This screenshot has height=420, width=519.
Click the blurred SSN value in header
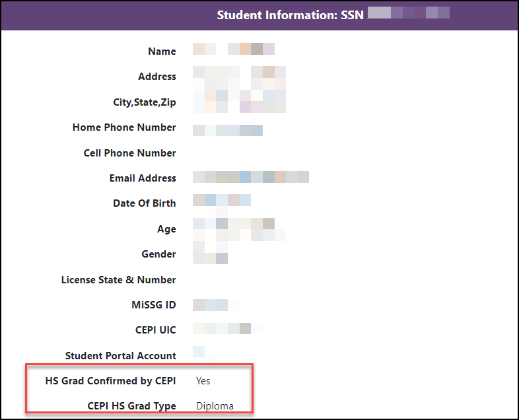pos(408,13)
